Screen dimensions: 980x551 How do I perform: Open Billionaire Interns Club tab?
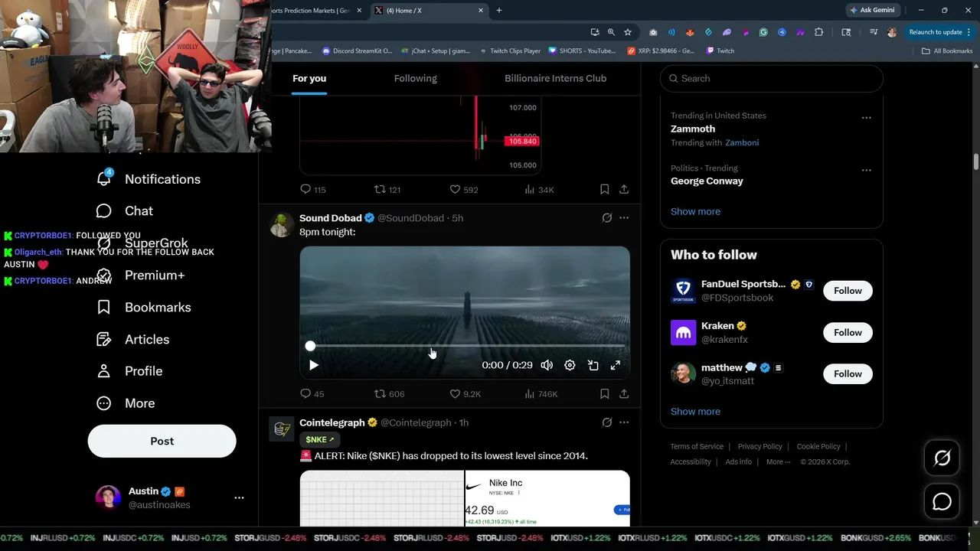[x=555, y=78]
